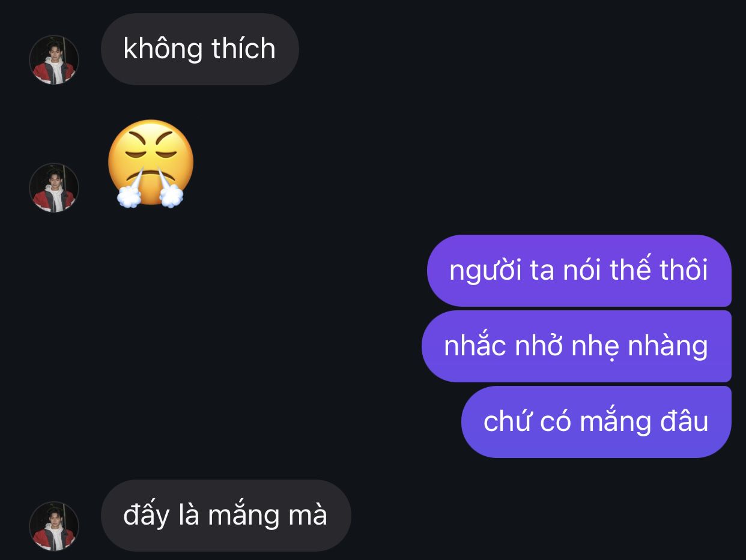The height and width of the screenshot is (560, 746).
Task: Select the "người ta nói thế thôi" bubble
Action: point(579,271)
